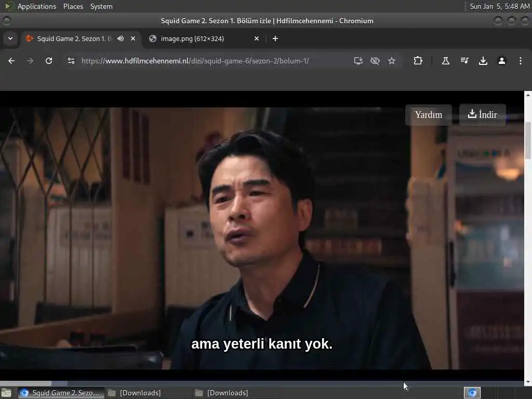
Task: Open the Chromium three-dot menu
Action: coord(521,61)
